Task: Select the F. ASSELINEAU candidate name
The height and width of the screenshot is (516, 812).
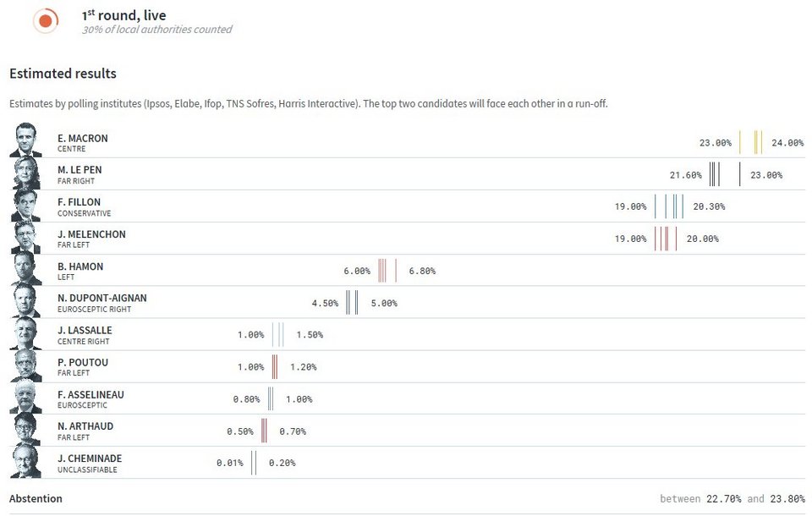Action: point(91,395)
